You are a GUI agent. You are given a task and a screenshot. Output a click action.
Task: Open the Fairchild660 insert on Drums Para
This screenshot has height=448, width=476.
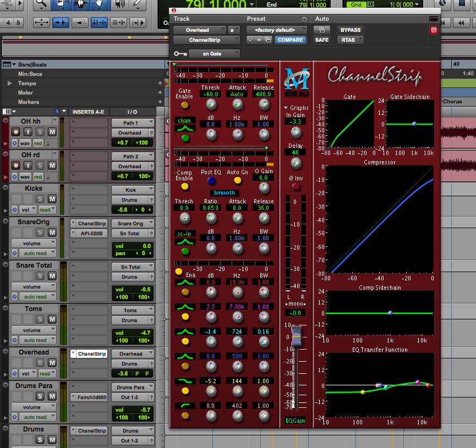pos(92,397)
